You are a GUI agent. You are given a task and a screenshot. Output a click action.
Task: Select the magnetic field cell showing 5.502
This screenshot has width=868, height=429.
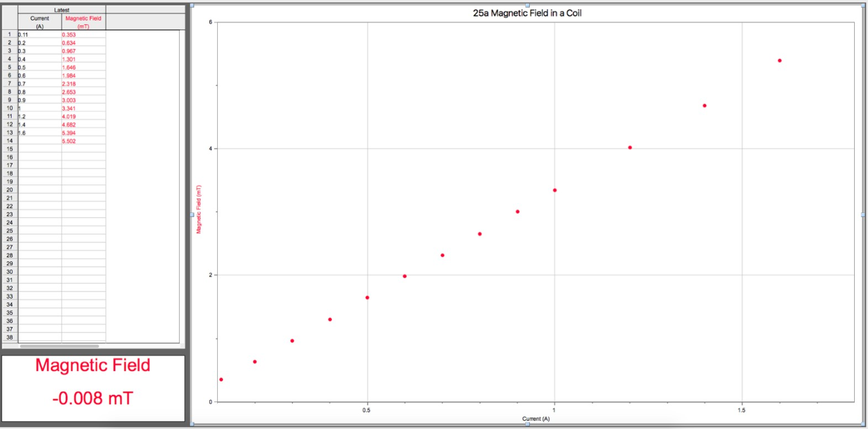tap(83, 141)
